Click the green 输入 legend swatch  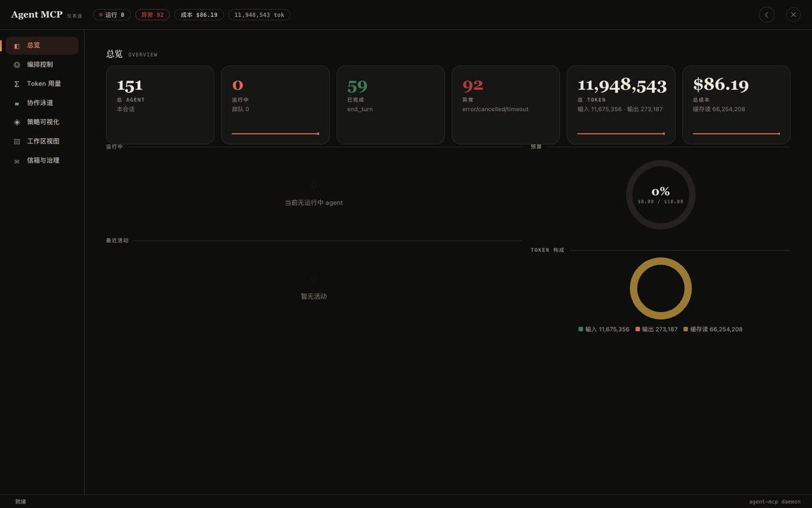point(581,329)
